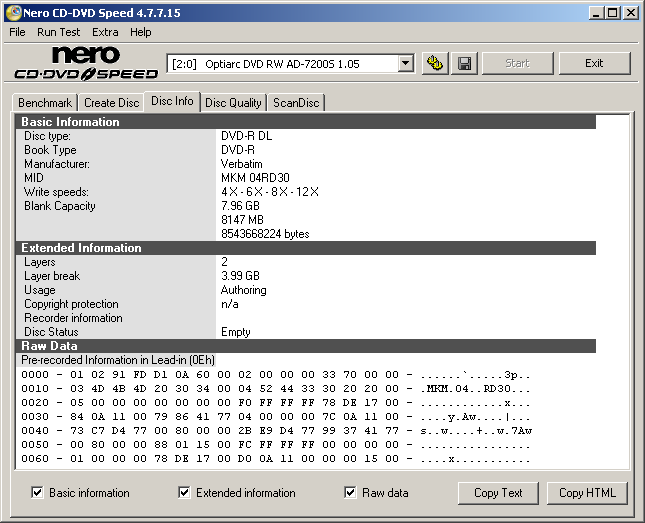The width and height of the screenshot is (645, 523).
Task: Disable the Raw data checkbox
Action: point(350,493)
